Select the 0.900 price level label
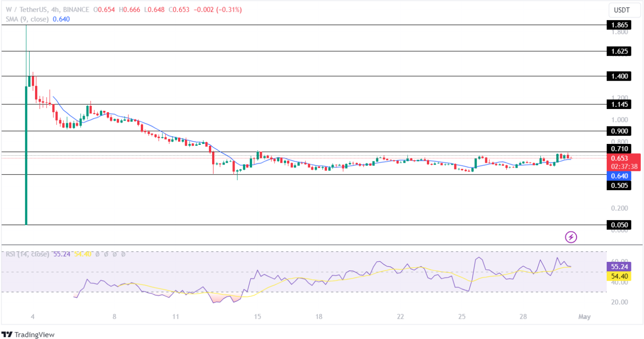 point(619,131)
